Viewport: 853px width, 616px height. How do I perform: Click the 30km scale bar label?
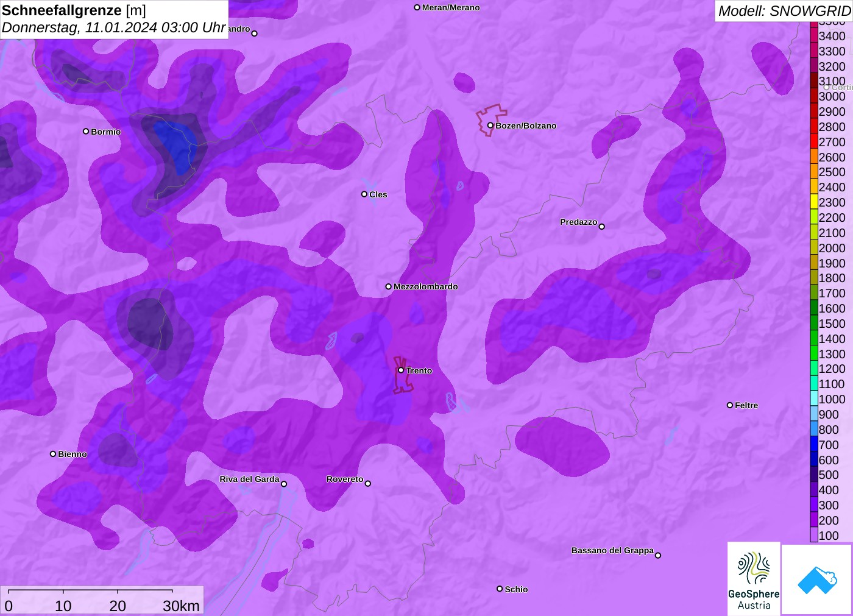[181, 606]
